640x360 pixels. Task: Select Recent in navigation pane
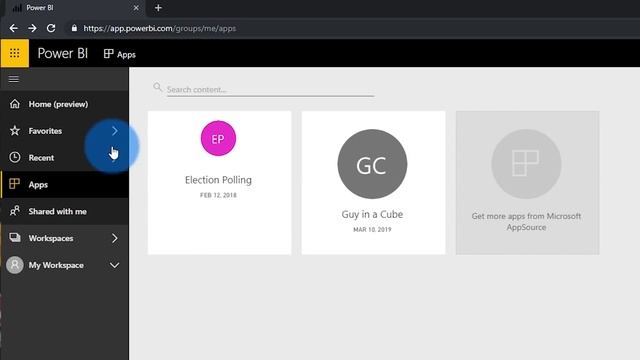[x=64, y=158]
